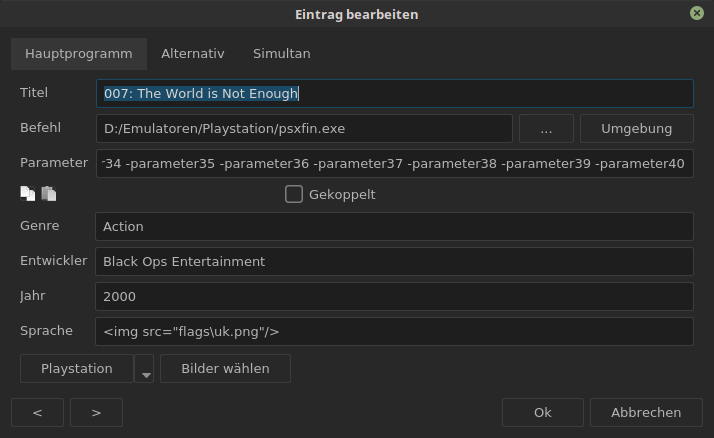Select the Hauptprogramm tab
Image resolution: width=714 pixels, height=438 pixels.
79,54
